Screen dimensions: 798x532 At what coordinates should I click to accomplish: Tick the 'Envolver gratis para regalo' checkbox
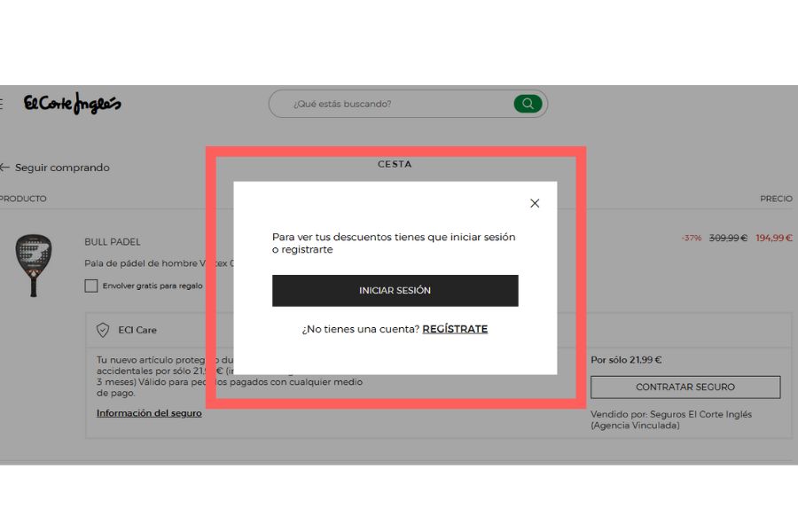[x=90, y=286]
